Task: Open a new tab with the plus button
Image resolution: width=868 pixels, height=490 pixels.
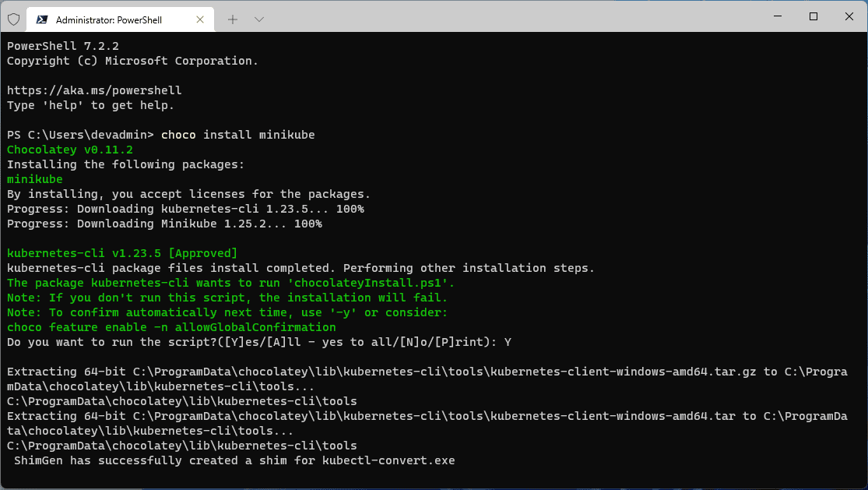Action: coord(234,19)
